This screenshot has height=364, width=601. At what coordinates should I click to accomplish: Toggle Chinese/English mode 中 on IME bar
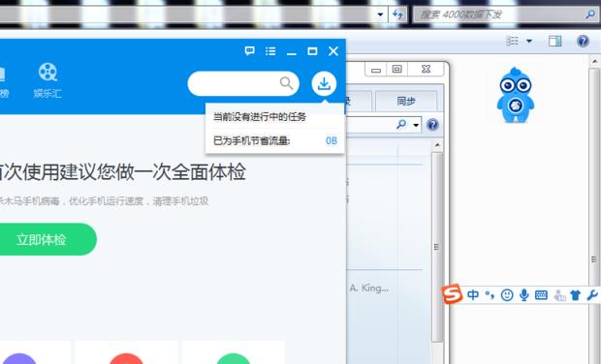tap(473, 294)
